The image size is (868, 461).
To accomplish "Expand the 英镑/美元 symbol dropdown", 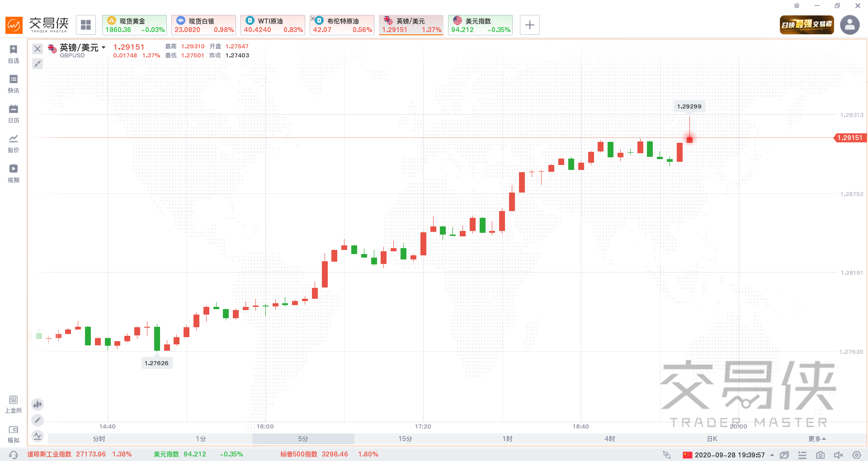I will pos(104,47).
